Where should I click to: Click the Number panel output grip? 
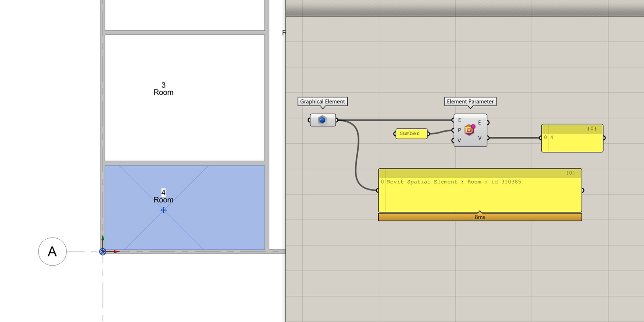click(x=428, y=134)
